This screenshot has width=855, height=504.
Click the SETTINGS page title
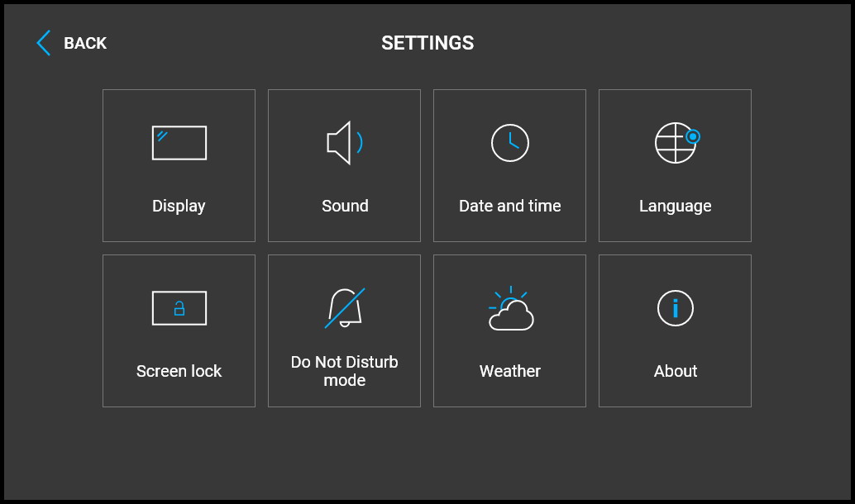[427, 43]
